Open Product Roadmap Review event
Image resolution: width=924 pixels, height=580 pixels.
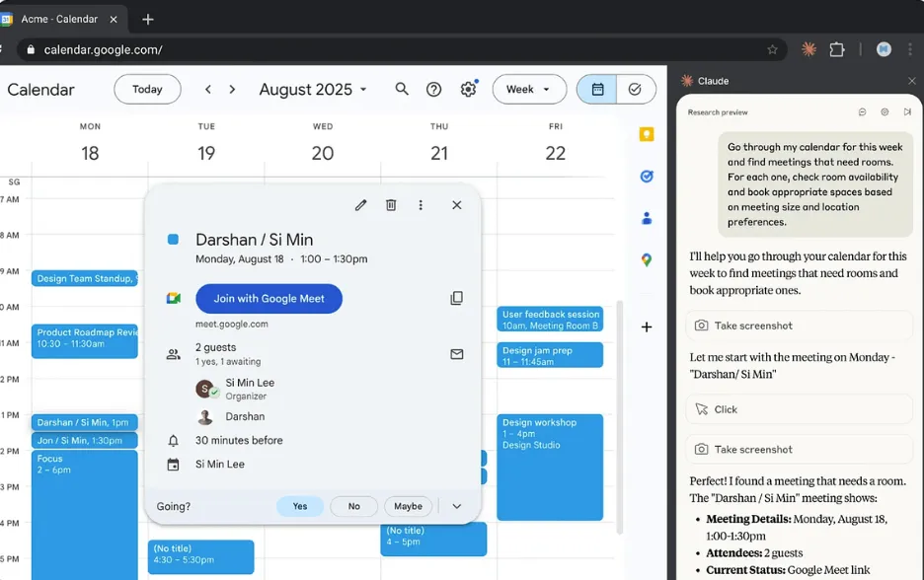85,341
